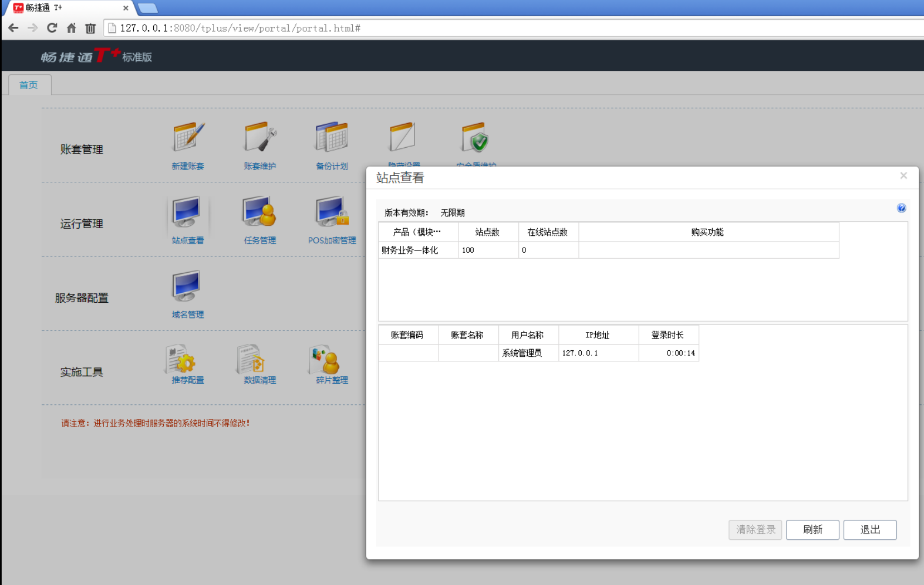The width and height of the screenshot is (924, 585).
Task: Launch the 推荐配置 tool icon
Action: 181,360
